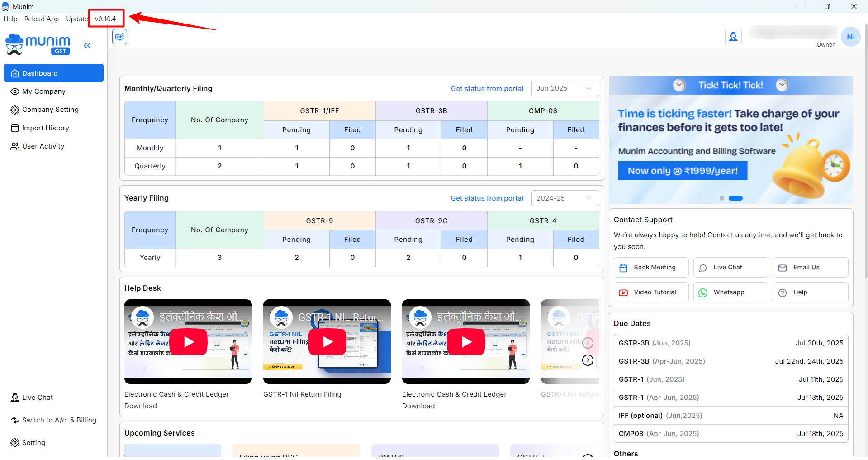Click the Munim GST logo
Viewport: 868px width, 460px height.
(38, 44)
